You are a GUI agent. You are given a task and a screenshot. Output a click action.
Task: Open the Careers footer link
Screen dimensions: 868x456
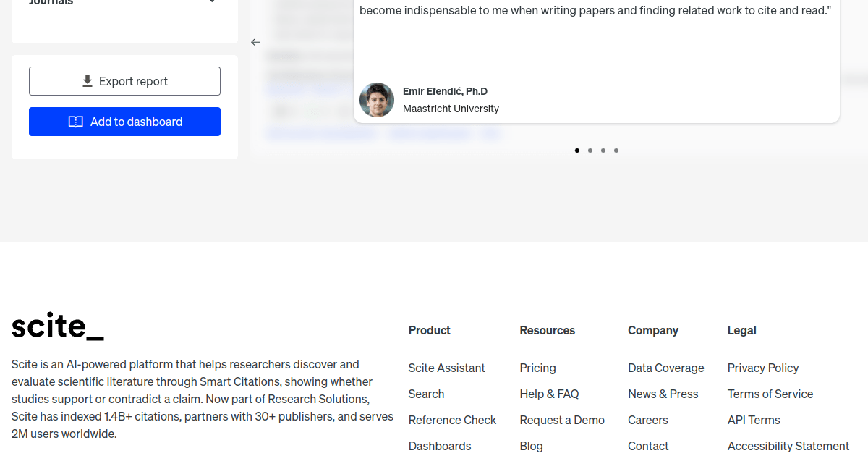648,420
